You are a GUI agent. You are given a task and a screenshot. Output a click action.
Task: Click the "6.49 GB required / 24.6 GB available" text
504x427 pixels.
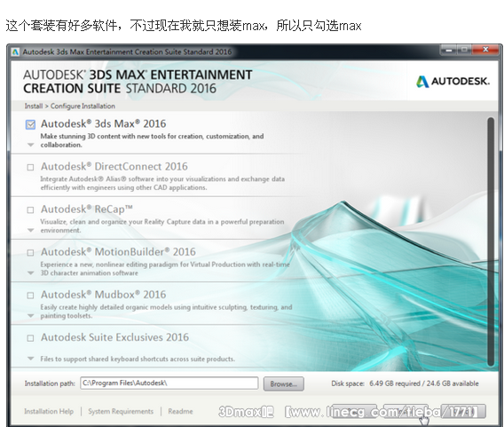pyautogui.click(x=424, y=384)
